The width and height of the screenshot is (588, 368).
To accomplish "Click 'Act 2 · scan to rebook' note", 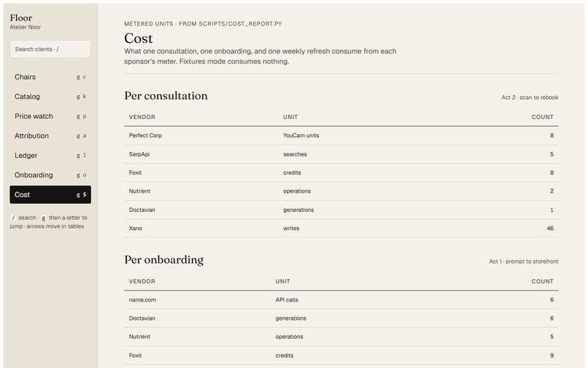I will 530,97.
